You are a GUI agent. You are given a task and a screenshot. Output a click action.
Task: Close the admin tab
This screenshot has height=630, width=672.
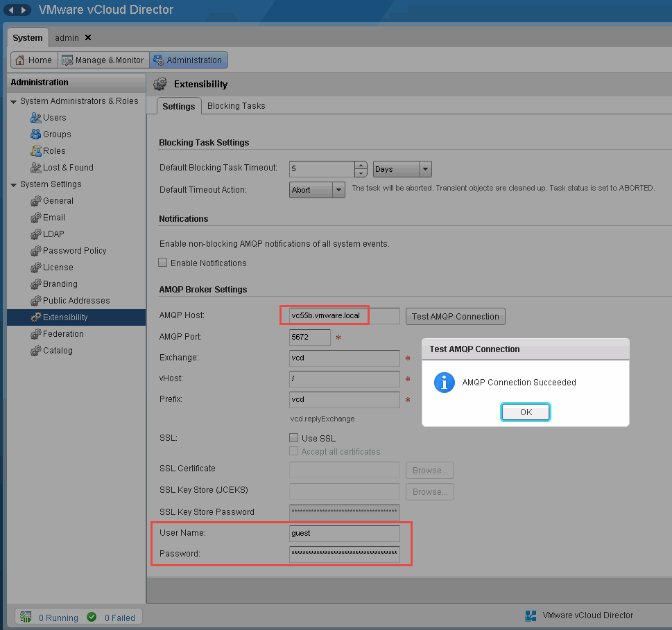coord(88,37)
